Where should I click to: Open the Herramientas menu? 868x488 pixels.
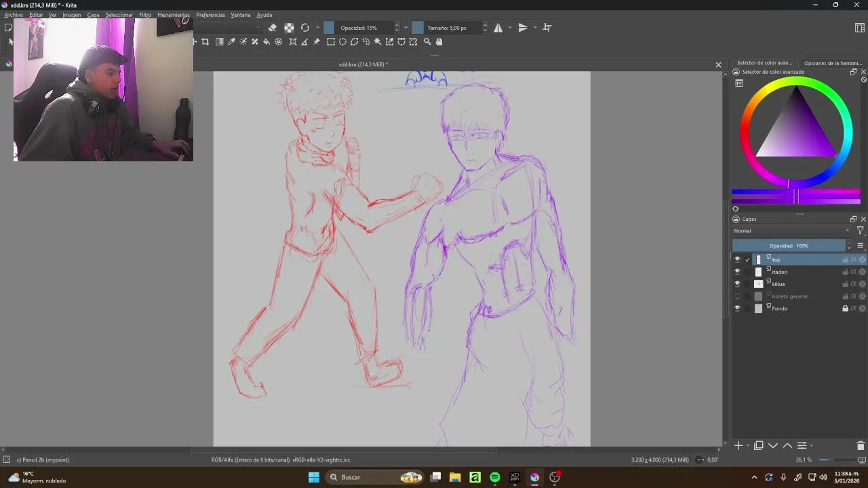point(174,15)
